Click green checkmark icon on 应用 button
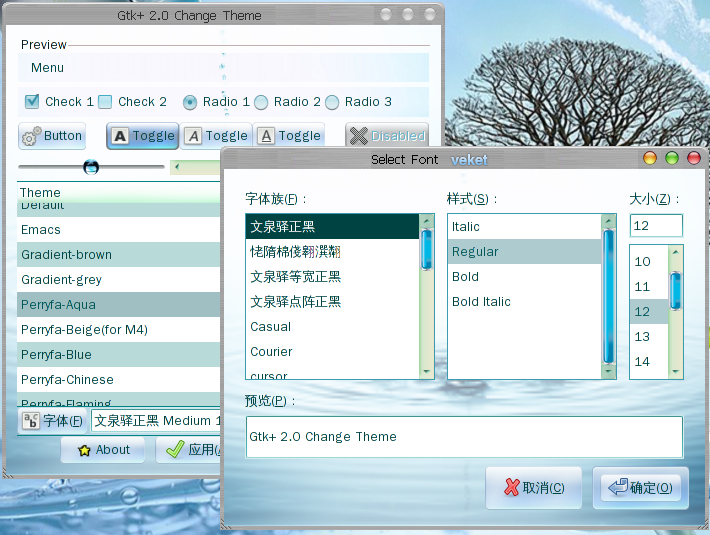The width and height of the screenshot is (710, 535). point(175,450)
